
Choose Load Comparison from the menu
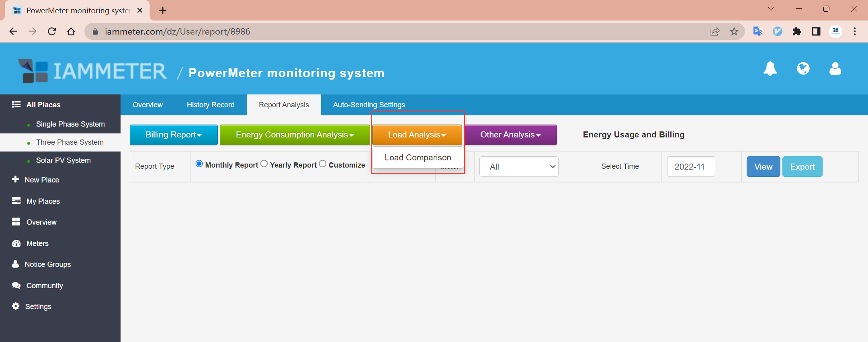[418, 158]
